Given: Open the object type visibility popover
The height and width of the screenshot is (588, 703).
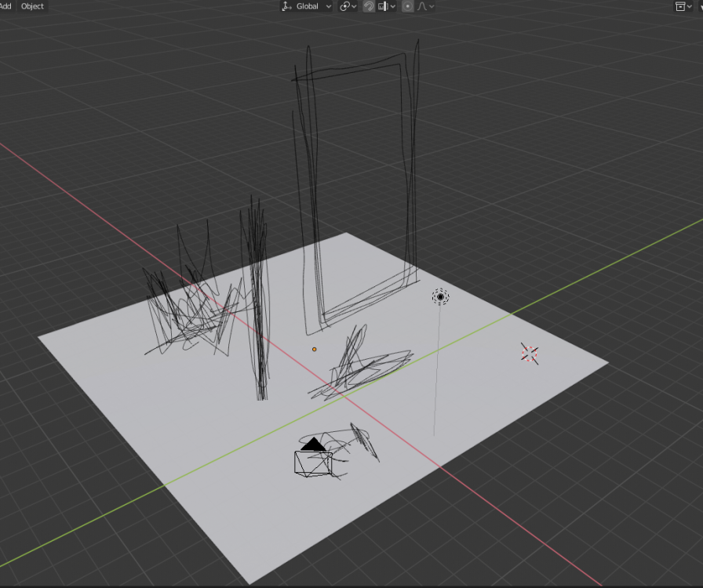Looking at the screenshot, I should tap(680, 6).
